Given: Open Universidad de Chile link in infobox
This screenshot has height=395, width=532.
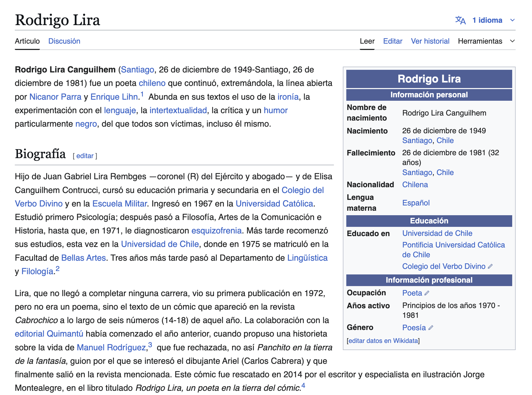Looking at the screenshot, I should (x=437, y=233).
